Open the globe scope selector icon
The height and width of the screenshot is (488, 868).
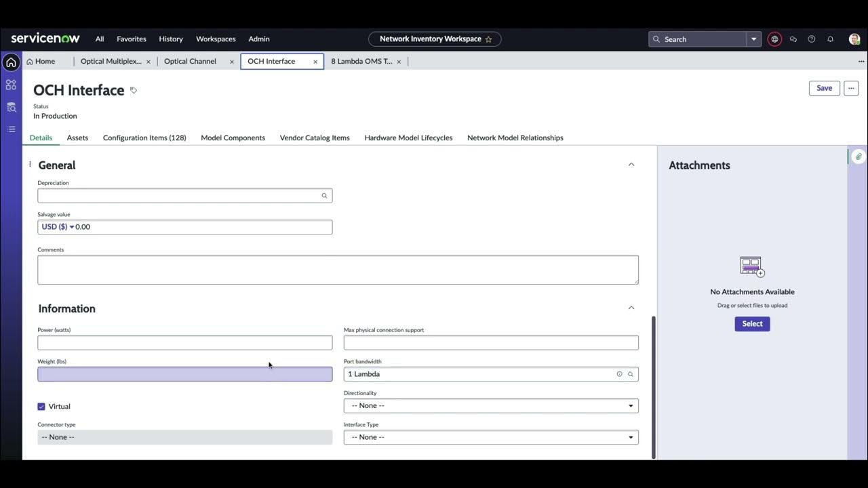click(x=774, y=39)
